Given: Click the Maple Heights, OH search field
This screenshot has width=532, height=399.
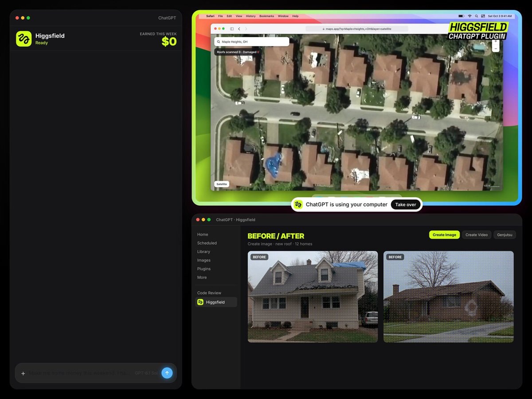Looking at the screenshot, I should pos(252,42).
